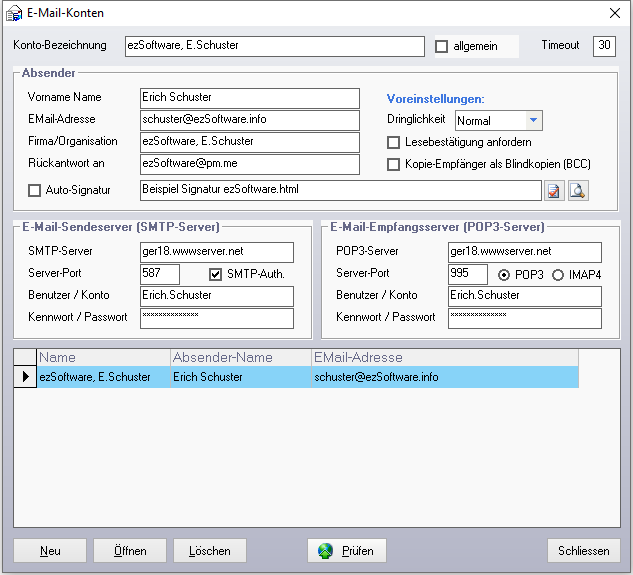Screen dimensions: 633x575
Task: Open the Dringlichkeit dropdown
Action: pyautogui.click(x=533, y=120)
